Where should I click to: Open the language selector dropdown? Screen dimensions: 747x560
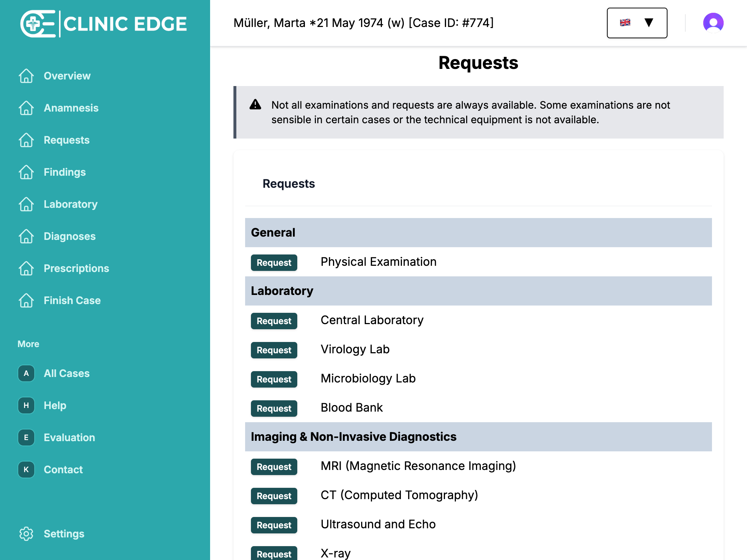coord(637,23)
